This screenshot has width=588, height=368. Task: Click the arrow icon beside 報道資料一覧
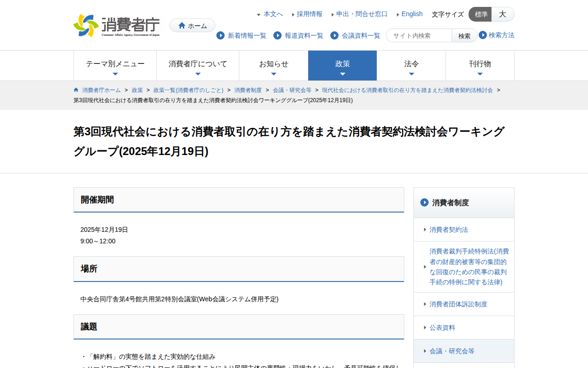(x=277, y=35)
